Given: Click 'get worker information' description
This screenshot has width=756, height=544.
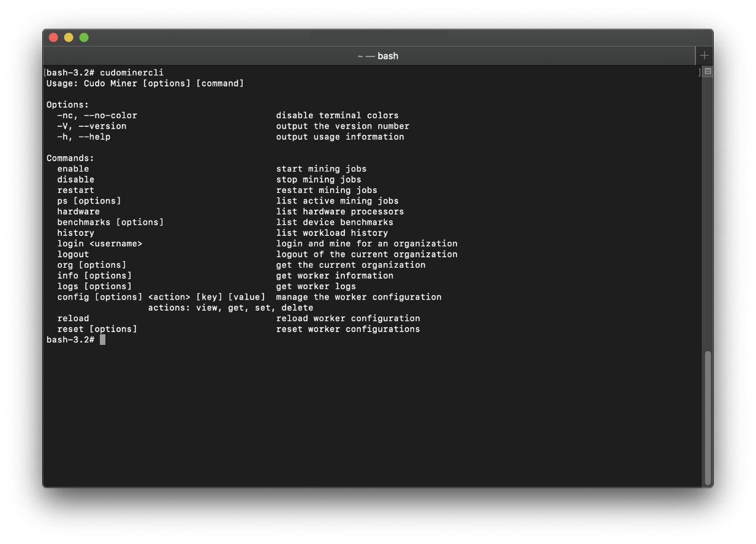Looking at the screenshot, I should click(335, 276).
